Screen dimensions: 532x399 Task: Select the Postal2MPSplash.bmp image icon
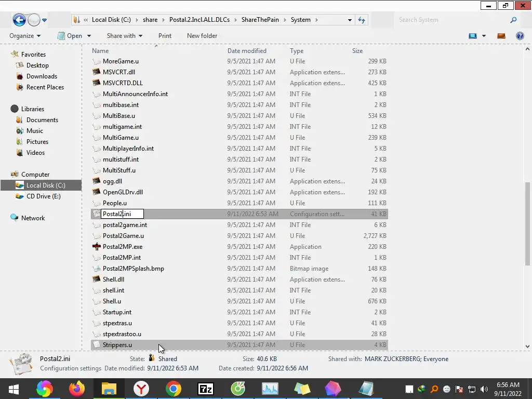coord(96,269)
